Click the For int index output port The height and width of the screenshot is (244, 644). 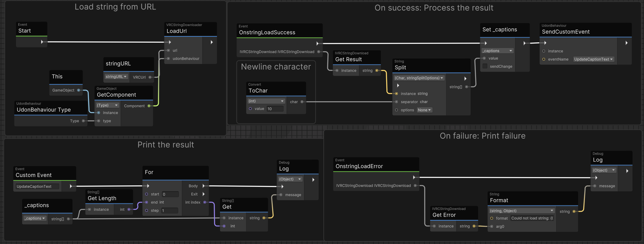[x=205, y=202]
